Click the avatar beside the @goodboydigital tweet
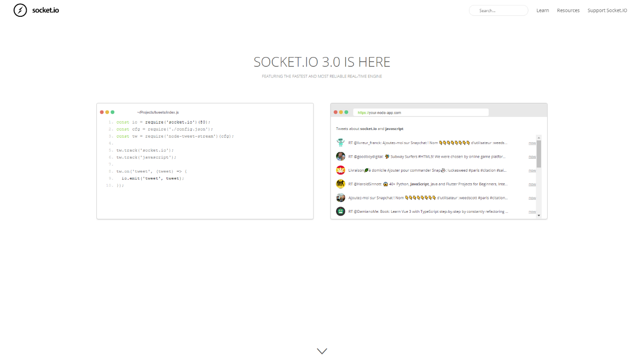The height and width of the screenshot is (362, 644). tap(340, 157)
